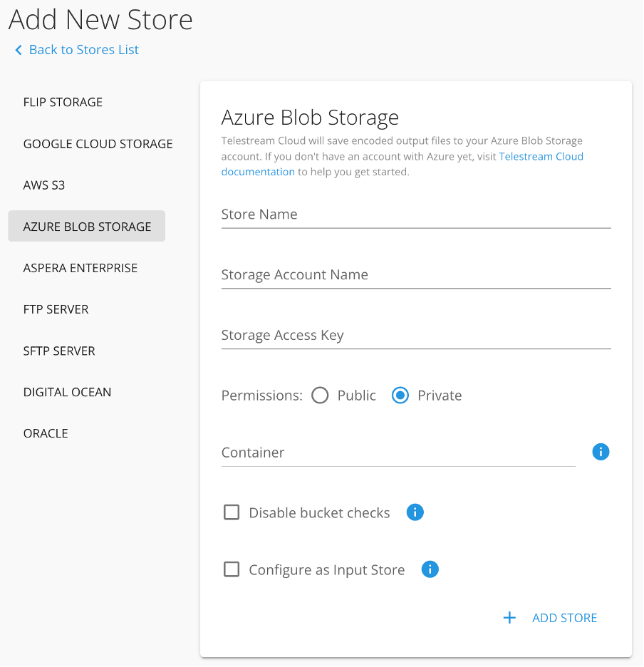The image size is (644, 667).
Task: Open the Telestream Cloud documentation link
Action: click(x=541, y=157)
